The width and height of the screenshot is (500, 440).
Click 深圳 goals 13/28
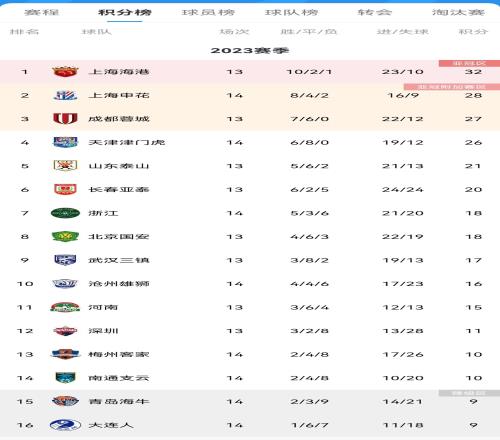403,331
